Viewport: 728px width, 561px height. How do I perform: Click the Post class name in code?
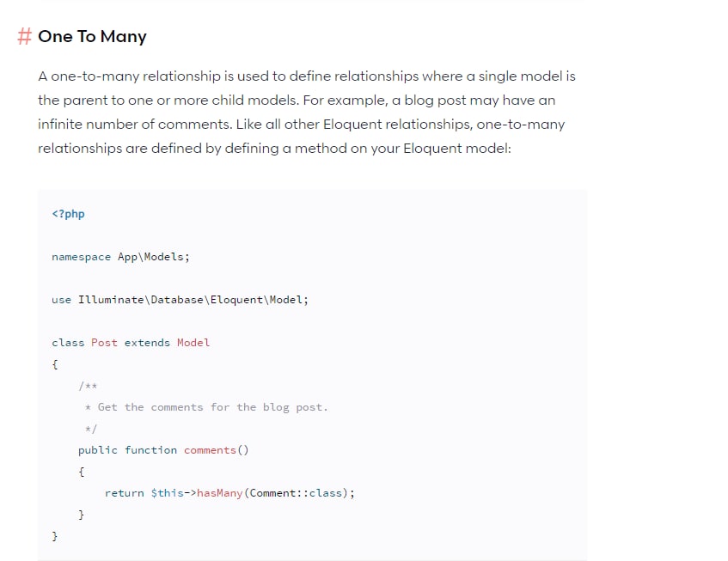[x=104, y=343]
